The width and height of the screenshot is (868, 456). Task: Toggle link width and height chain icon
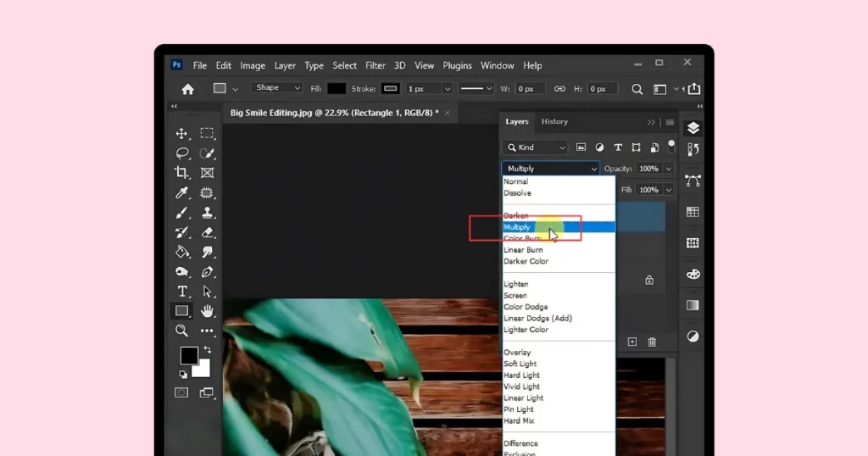click(x=559, y=88)
